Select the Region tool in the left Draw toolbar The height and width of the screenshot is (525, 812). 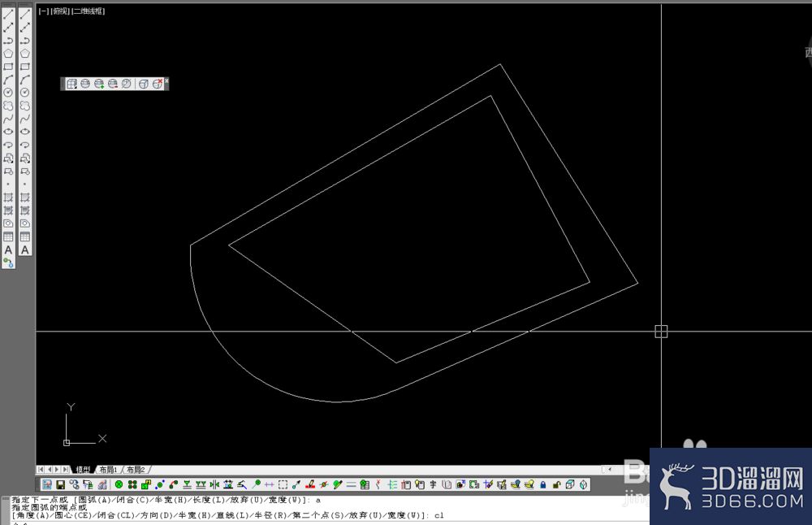[8, 223]
